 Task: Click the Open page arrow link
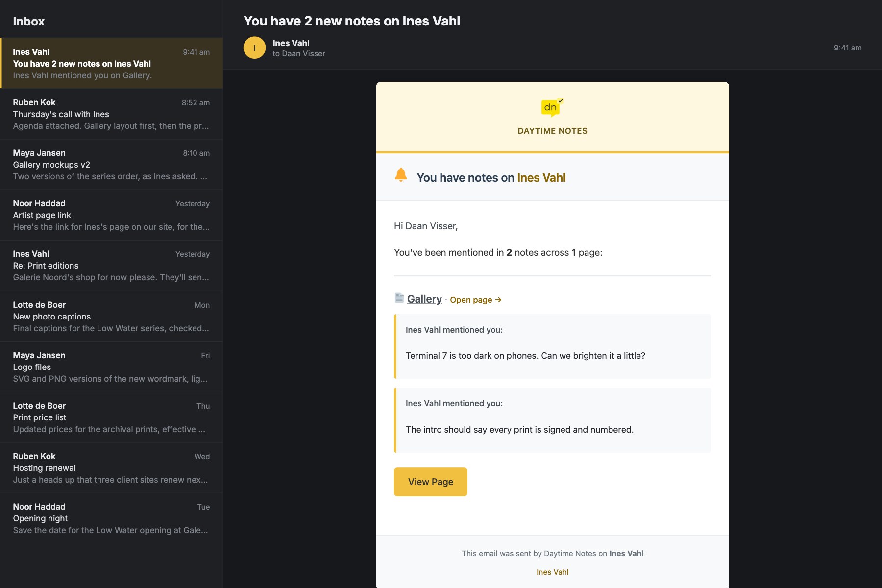click(x=475, y=300)
